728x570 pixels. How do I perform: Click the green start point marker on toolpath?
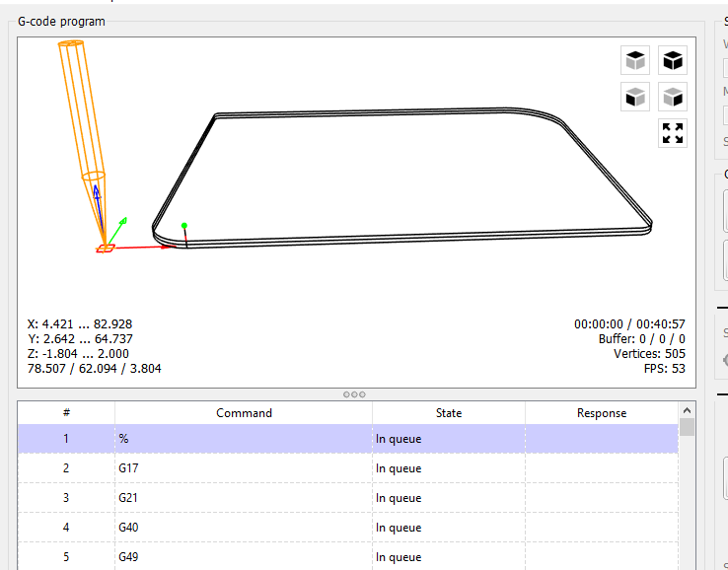(184, 226)
